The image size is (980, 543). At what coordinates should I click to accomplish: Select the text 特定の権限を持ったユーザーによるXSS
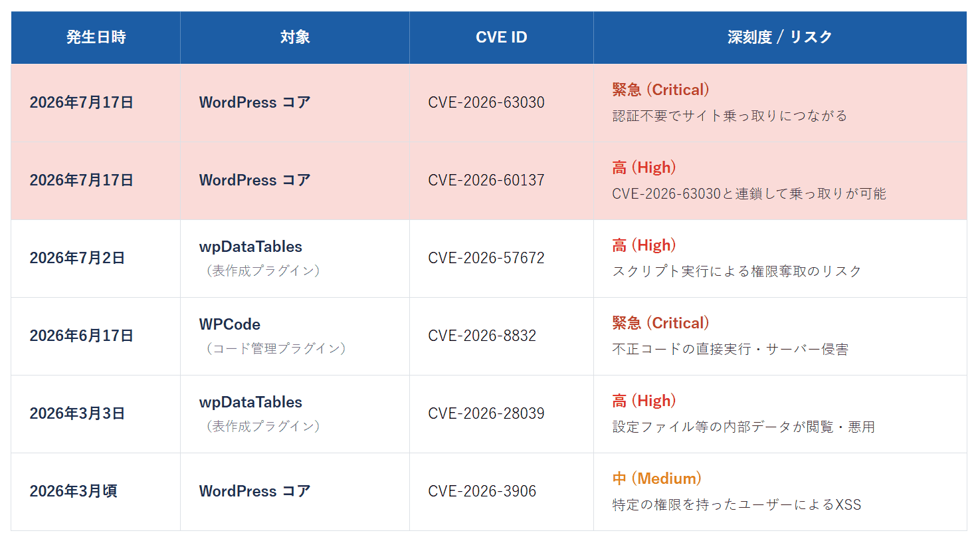(737, 504)
